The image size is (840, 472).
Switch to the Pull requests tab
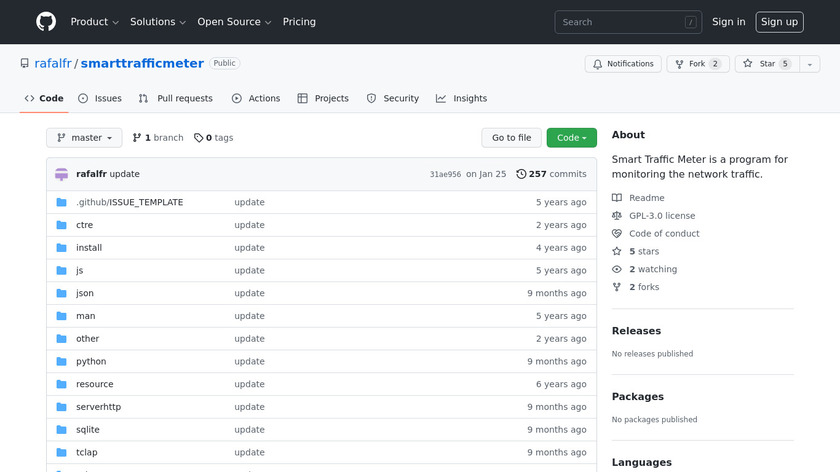[176, 99]
